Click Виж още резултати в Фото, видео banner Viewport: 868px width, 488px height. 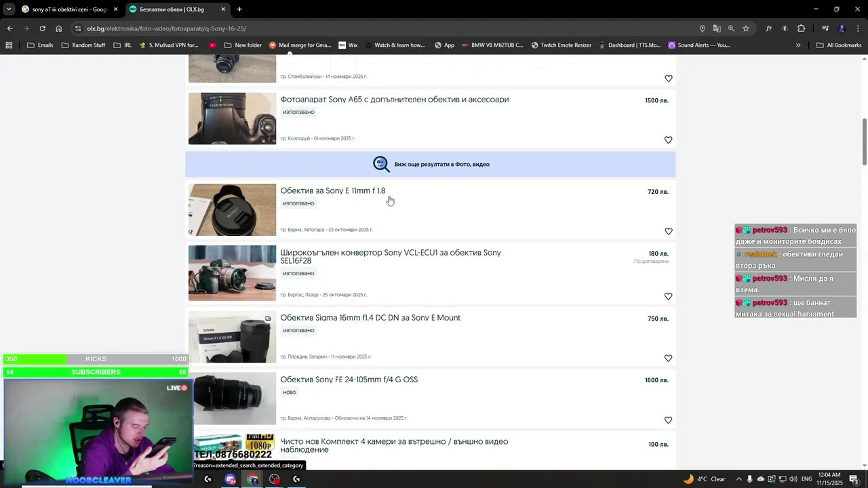(x=431, y=164)
